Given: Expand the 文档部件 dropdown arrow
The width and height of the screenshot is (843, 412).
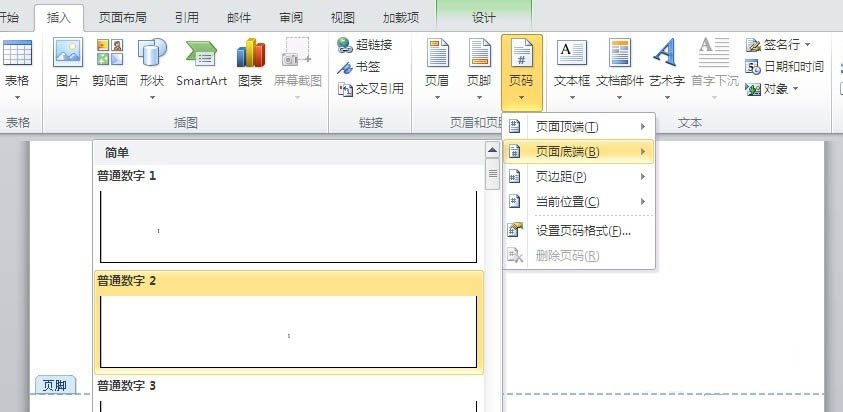Looking at the screenshot, I should pyautogui.click(x=619, y=98).
